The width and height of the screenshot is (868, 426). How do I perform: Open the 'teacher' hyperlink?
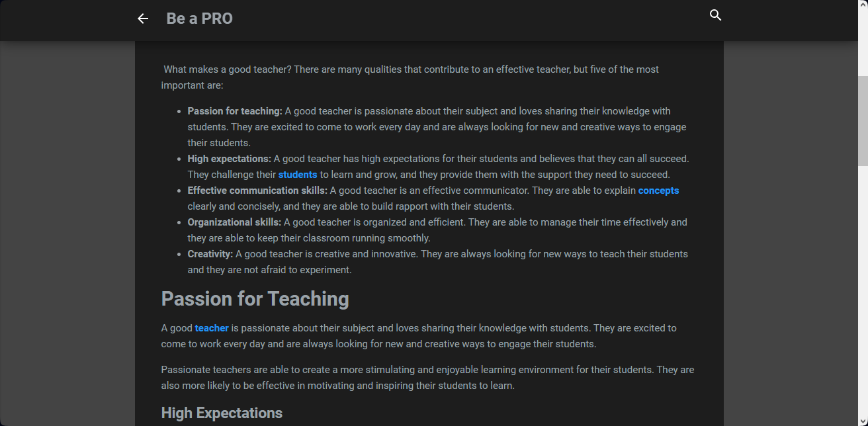click(212, 328)
